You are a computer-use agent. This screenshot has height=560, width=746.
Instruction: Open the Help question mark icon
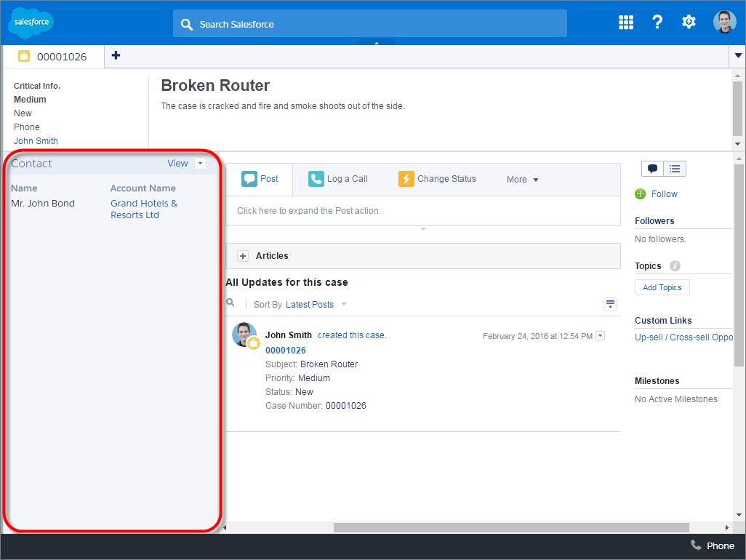tap(657, 22)
